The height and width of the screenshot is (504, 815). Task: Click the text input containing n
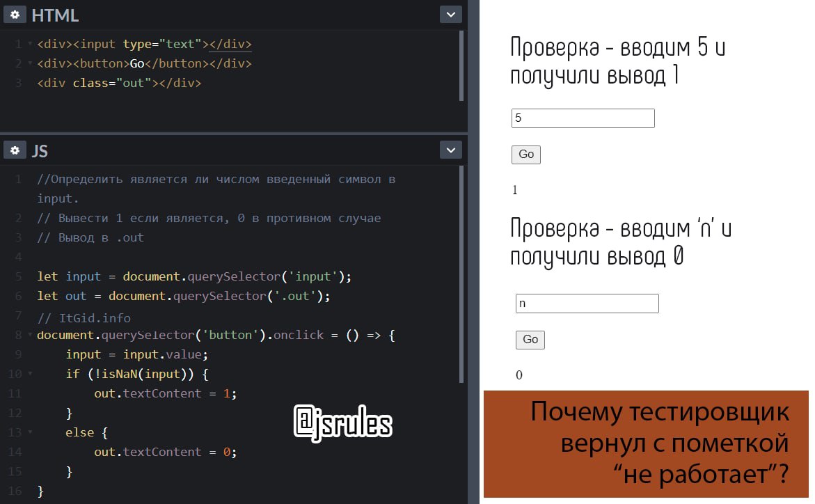(x=587, y=304)
